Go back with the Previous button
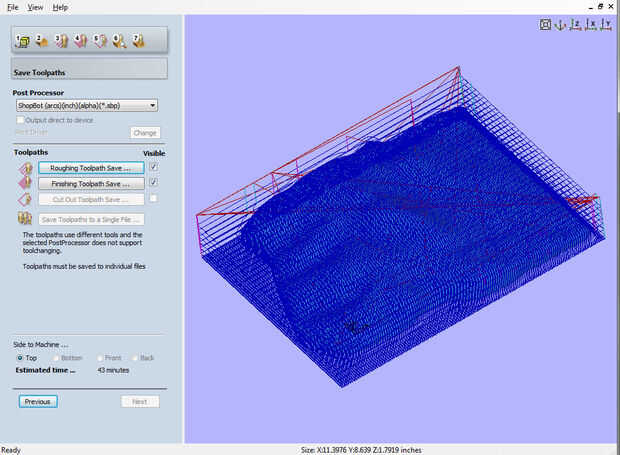 click(38, 402)
